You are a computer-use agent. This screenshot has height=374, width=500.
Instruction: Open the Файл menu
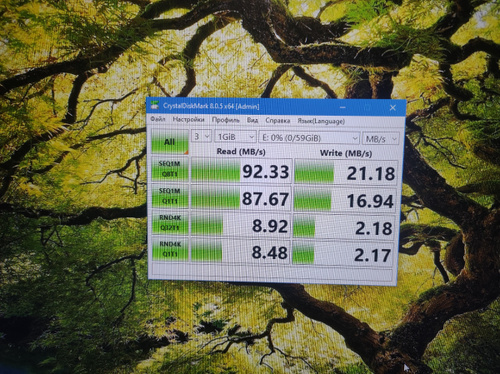[158, 119]
